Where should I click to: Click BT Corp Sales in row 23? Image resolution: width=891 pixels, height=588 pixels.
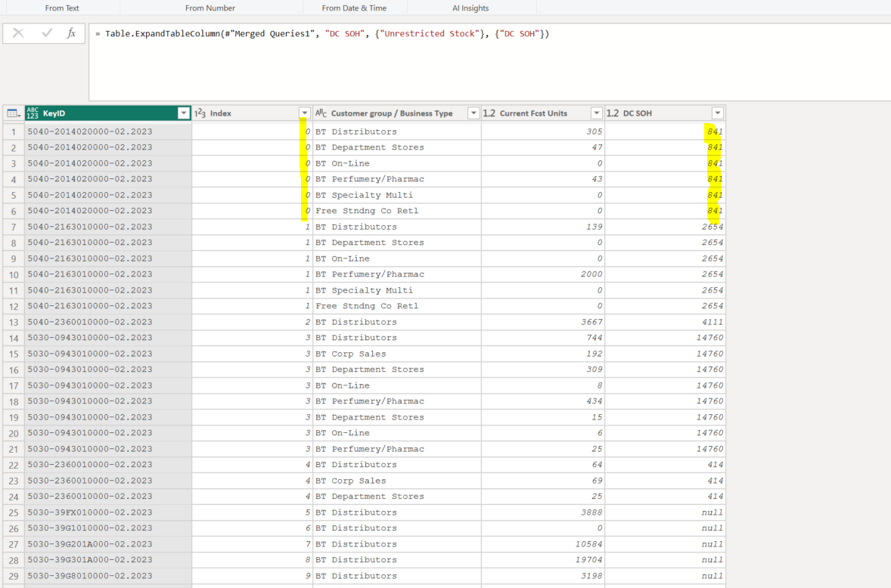(396, 481)
